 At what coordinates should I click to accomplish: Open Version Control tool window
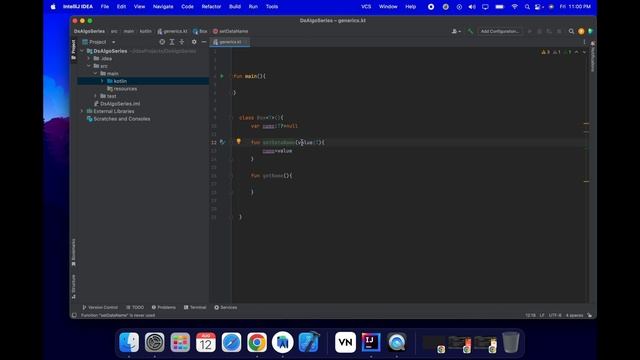(100, 307)
